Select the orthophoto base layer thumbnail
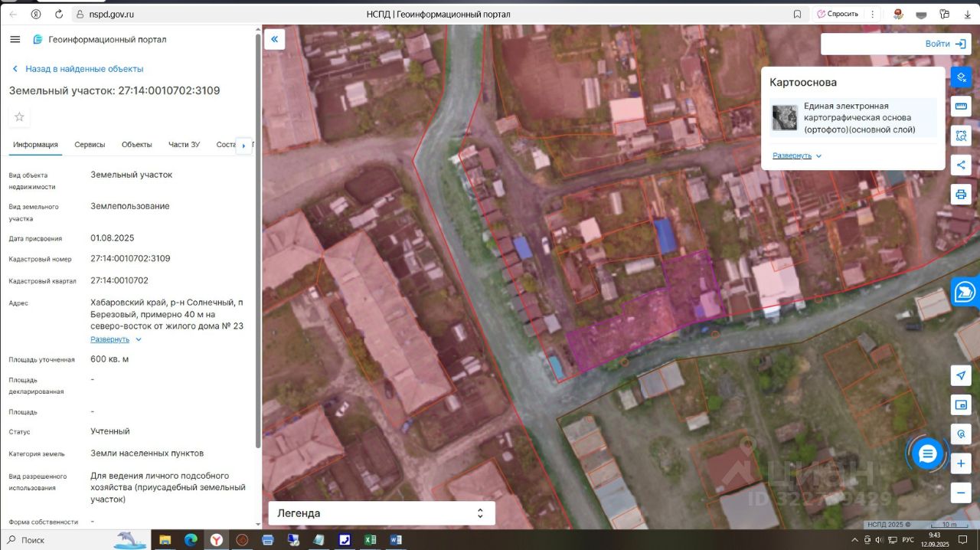The image size is (980, 550). tap(784, 118)
